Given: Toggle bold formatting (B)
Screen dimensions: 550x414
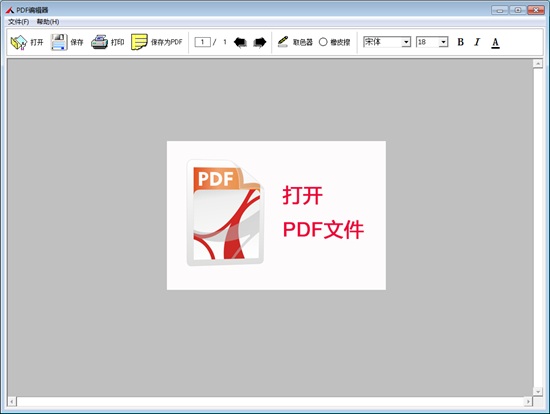Looking at the screenshot, I should coord(461,42).
